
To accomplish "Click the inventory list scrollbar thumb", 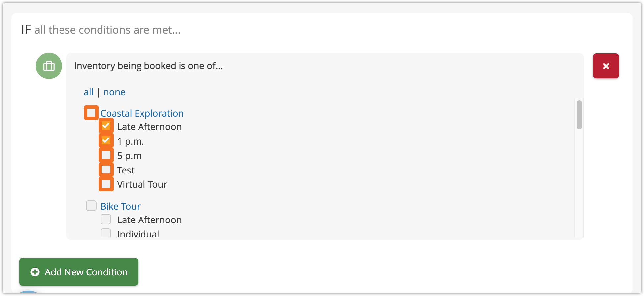I will click(579, 115).
